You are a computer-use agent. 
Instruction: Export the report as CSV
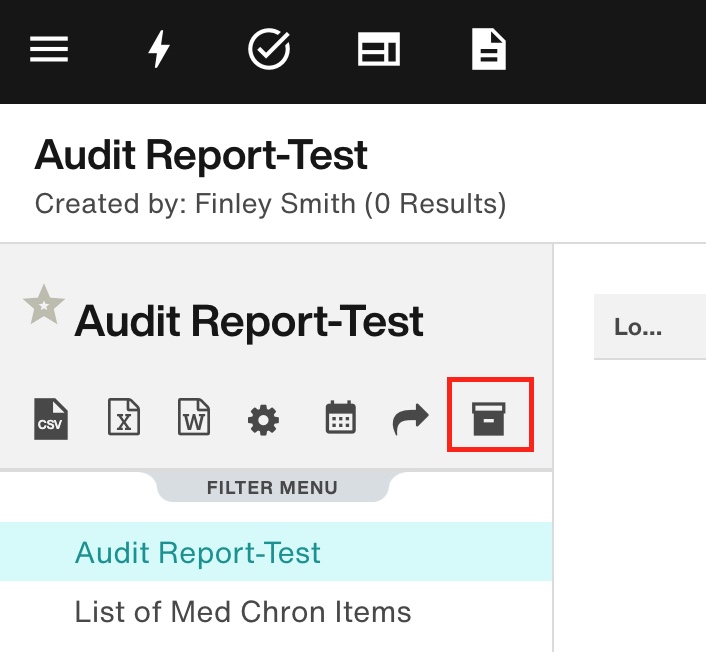(x=51, y=419)
